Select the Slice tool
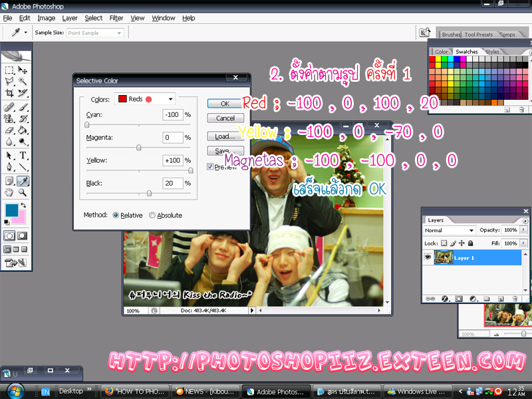This screenshot has height=399, width=532. 23,92
